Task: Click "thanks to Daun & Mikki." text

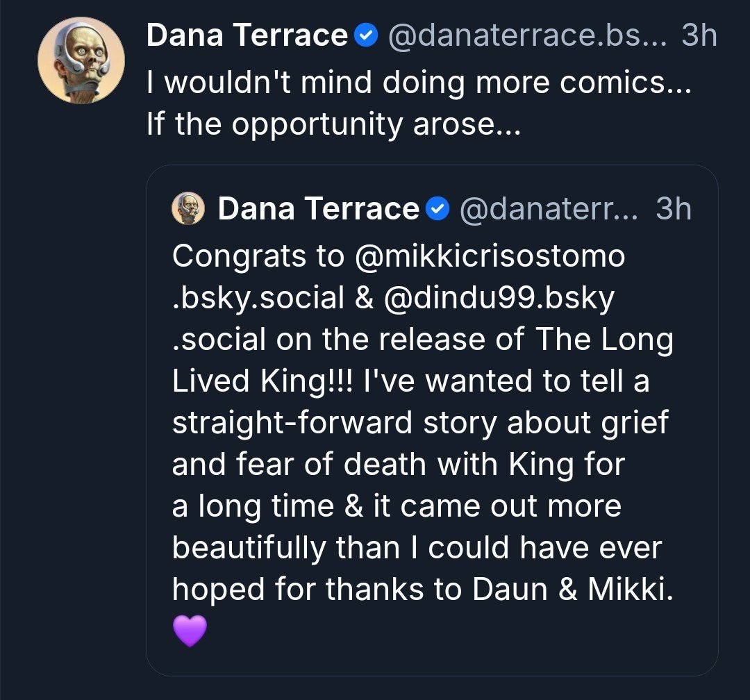Action: 499,589
